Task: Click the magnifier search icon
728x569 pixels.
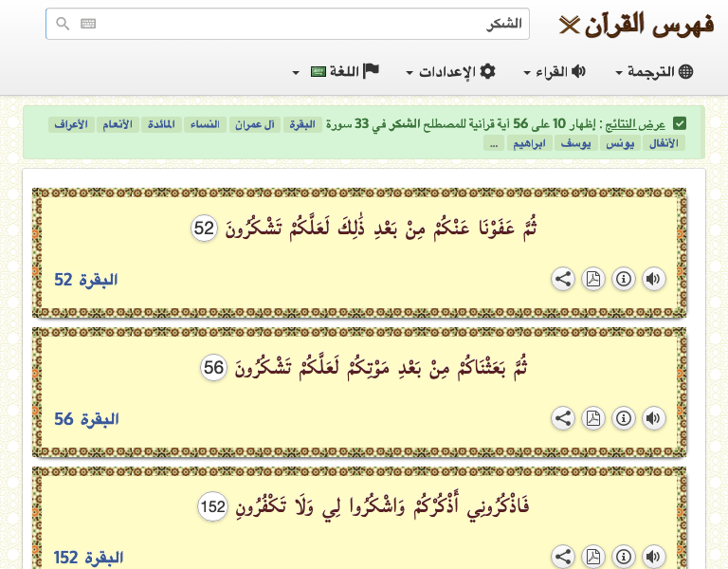Action: click(x=64, y=24)
